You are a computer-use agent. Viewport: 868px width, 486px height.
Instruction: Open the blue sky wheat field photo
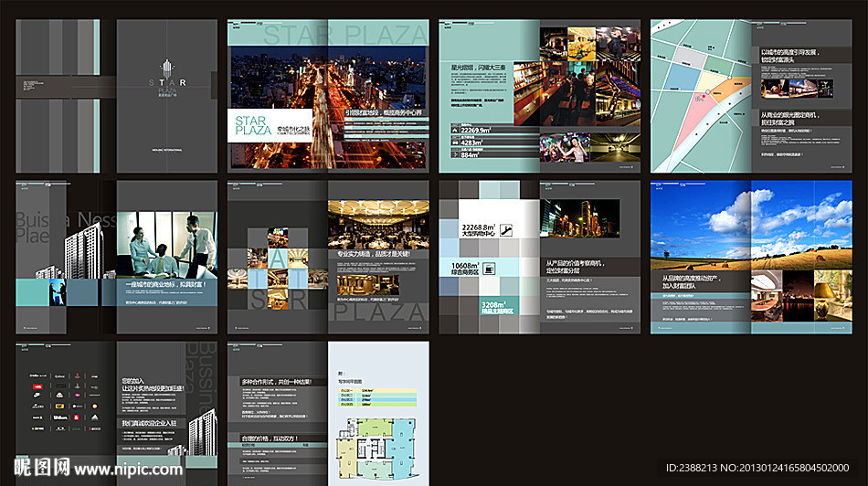[x=751, y=225]
